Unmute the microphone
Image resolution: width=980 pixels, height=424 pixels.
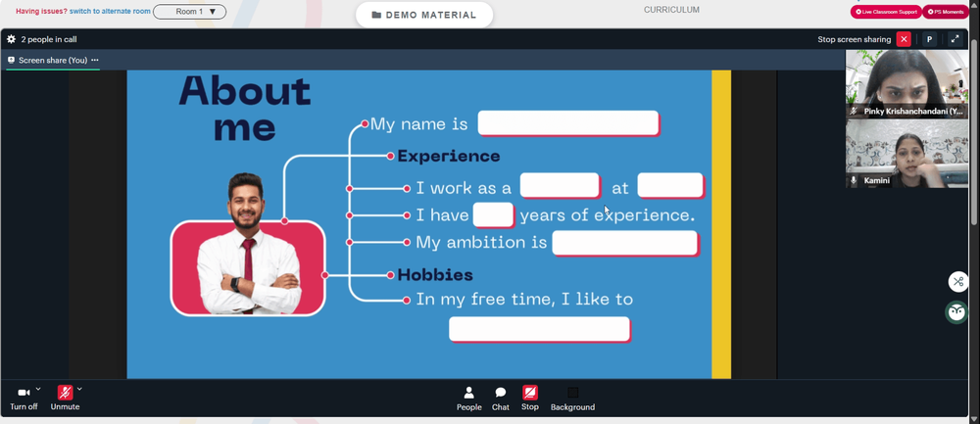click(65, 398)
